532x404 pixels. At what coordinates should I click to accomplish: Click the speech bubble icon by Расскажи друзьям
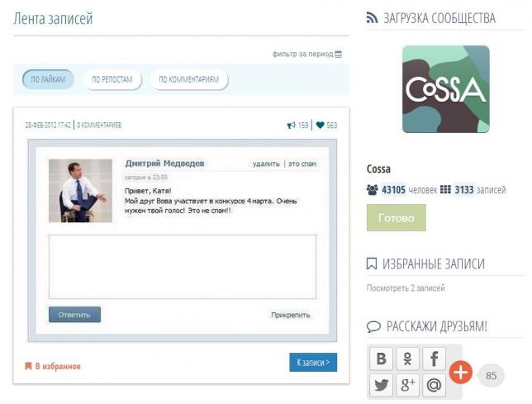373,326
